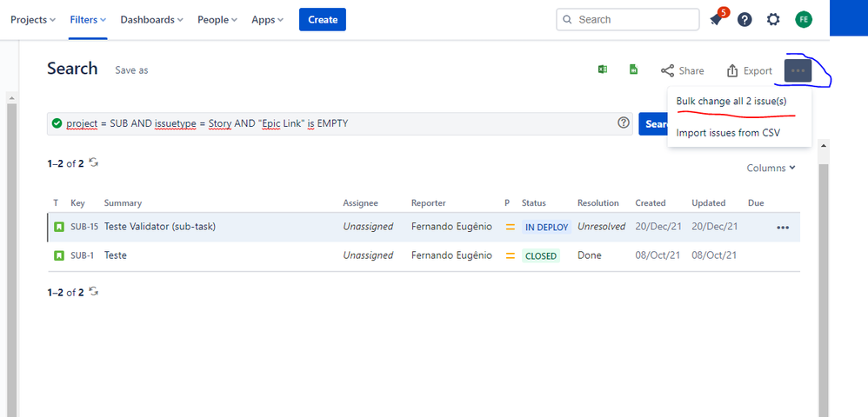Screen dimensions: 868x417
Task: Open issue key SUB-1
Action: tap(82, 255)
